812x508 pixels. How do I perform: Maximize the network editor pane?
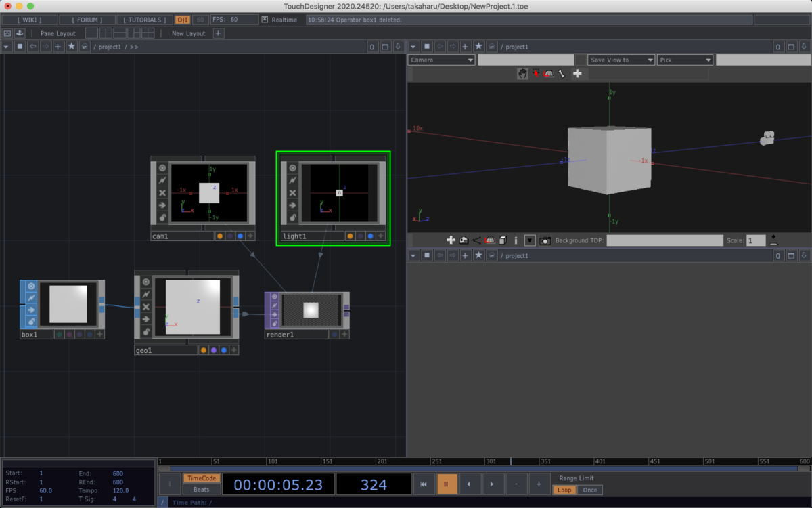pyautogui.click(x=386, y=47)
